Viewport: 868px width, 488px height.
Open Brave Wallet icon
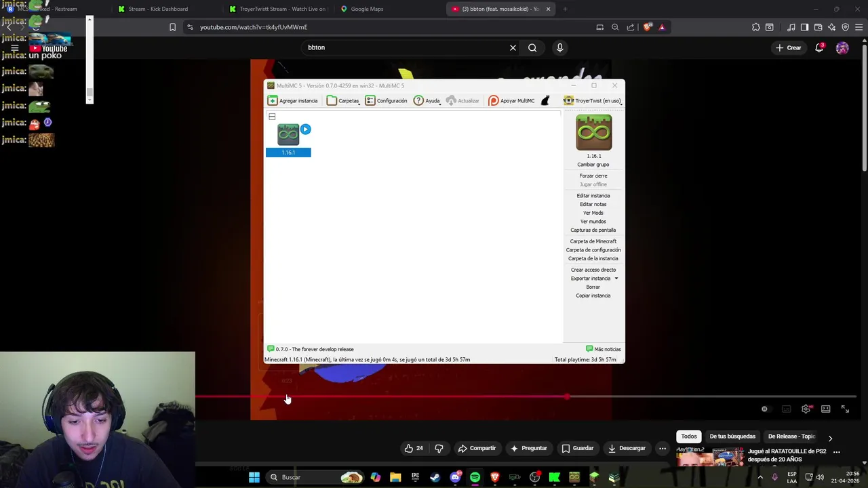tap(818, 27)
